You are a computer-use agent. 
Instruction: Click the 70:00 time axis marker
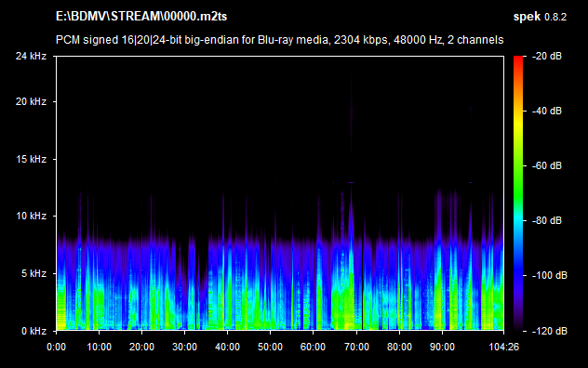point(356,347)
